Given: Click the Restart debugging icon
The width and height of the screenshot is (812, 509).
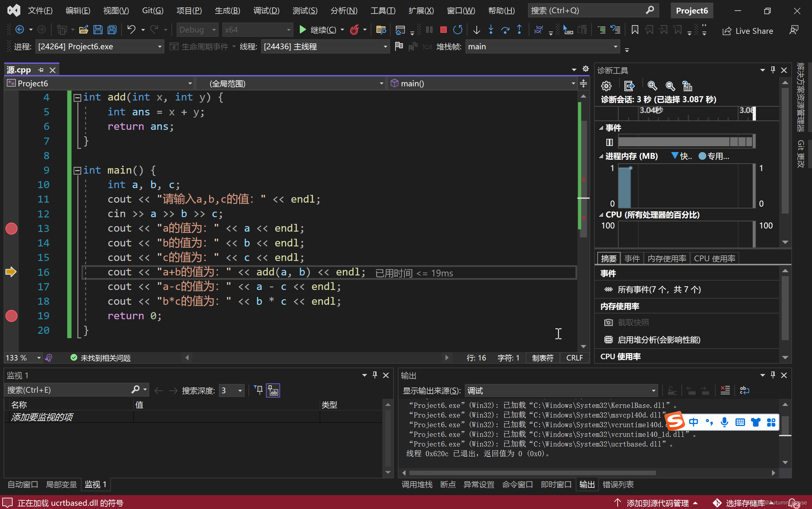Looking at the screenshot, I should pyautogui.click(x=457, y=30).
